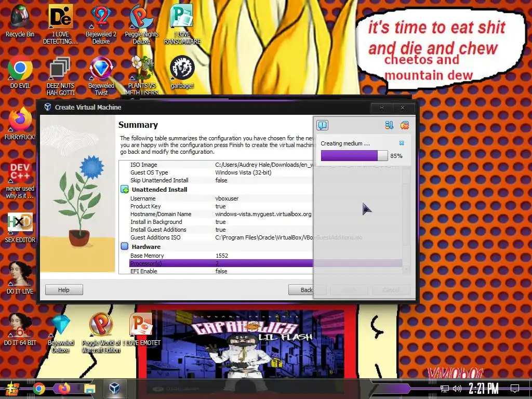Open the DO IT 64 BIT shortcut

(20, 329)
